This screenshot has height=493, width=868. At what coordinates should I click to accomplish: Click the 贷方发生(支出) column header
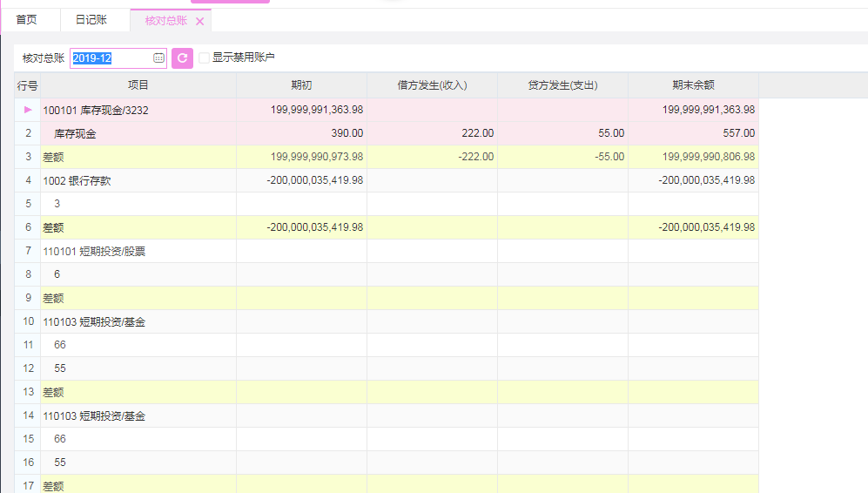coord(563,85)
